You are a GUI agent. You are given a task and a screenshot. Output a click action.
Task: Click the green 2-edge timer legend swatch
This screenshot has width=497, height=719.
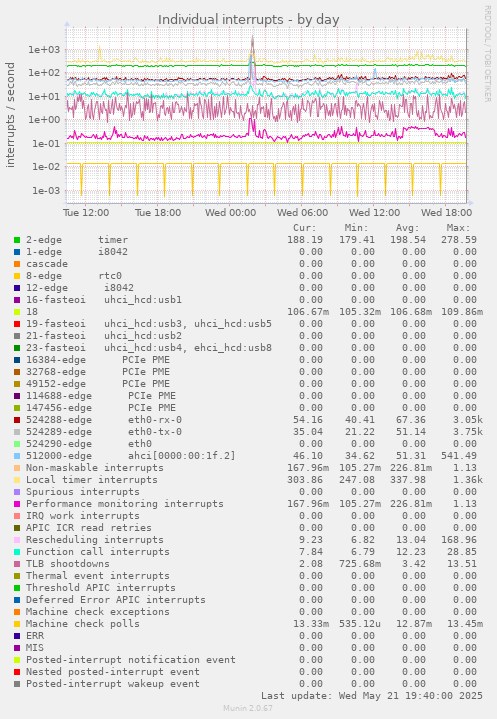point(17,240)
